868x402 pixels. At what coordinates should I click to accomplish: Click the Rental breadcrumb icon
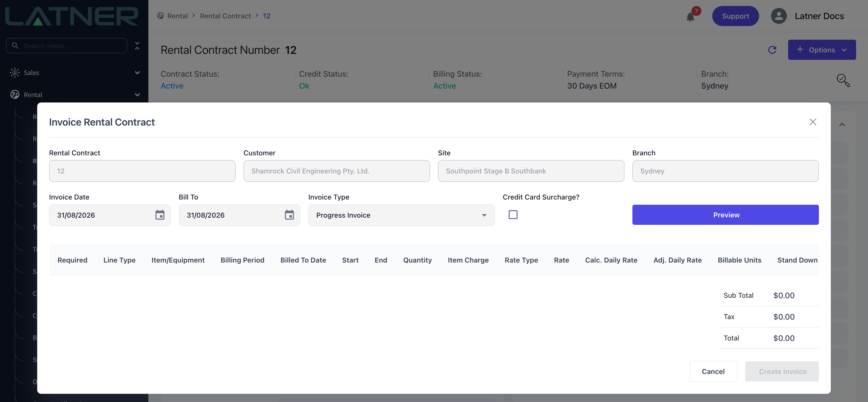[160, 16]
